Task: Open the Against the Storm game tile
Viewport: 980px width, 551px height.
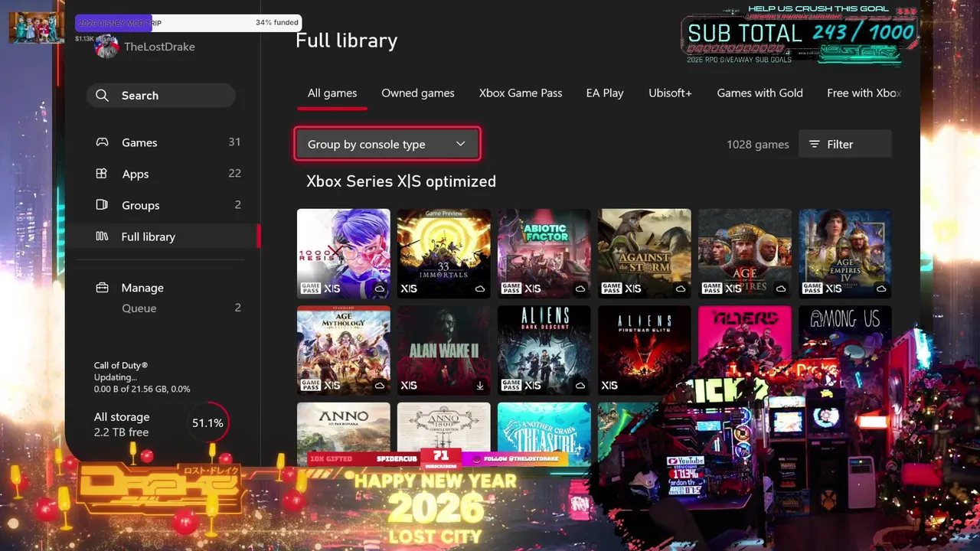Action: pos(645,253)
